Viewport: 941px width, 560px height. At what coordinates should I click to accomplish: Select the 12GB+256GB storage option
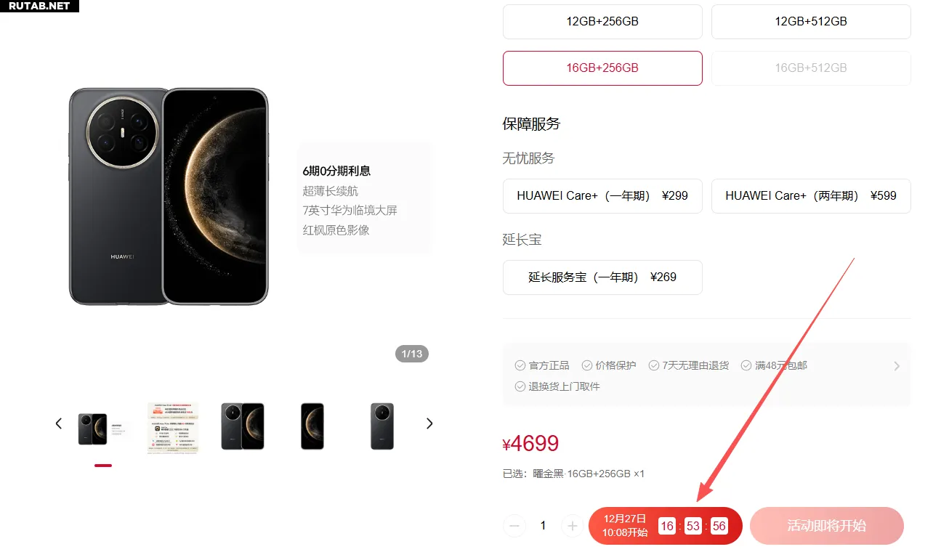pyautogui.click(x=602, y=22)
